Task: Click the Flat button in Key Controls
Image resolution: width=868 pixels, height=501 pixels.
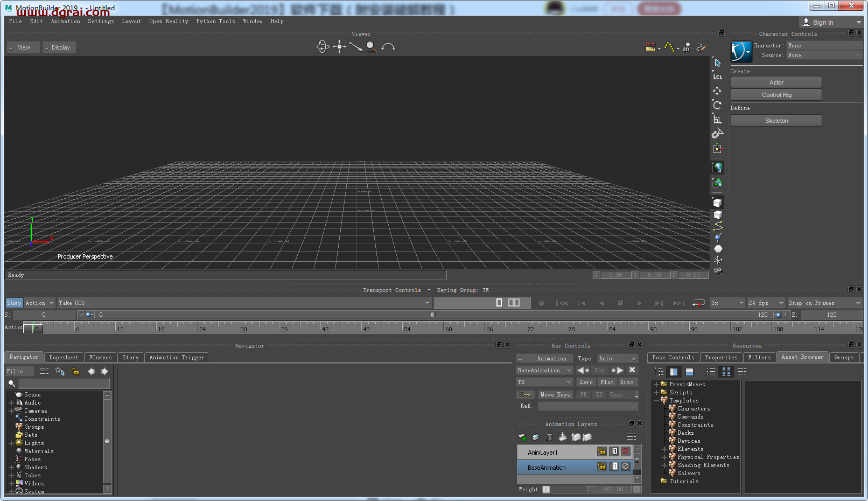Action: (x=607, y=382)
